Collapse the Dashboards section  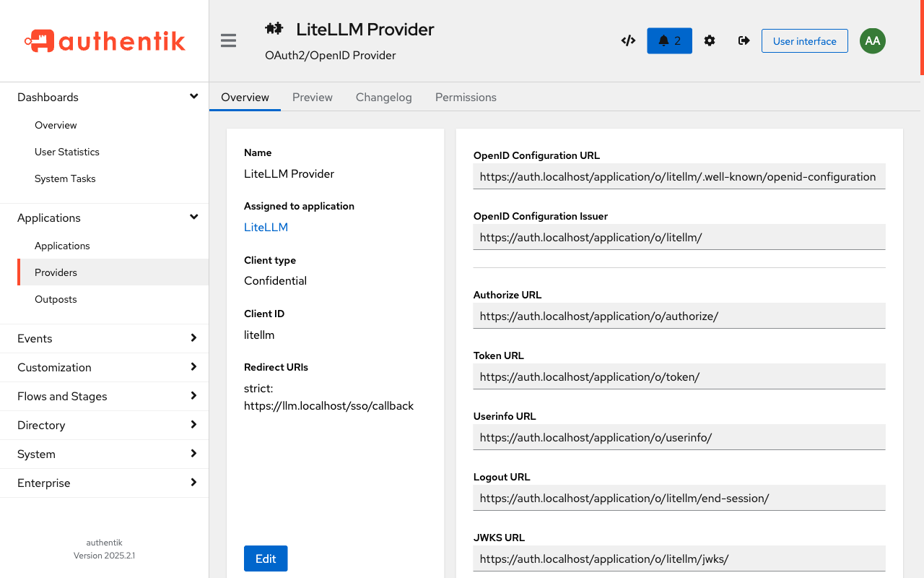click(105, 97)
